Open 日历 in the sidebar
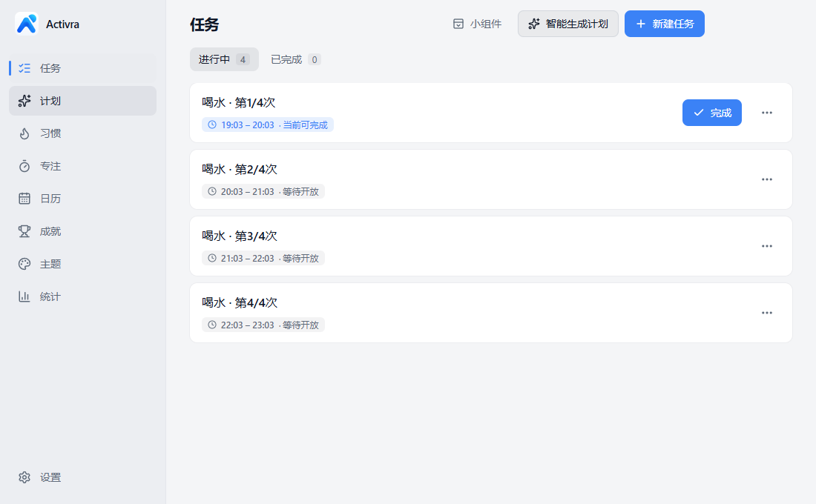 click(83, 199)
